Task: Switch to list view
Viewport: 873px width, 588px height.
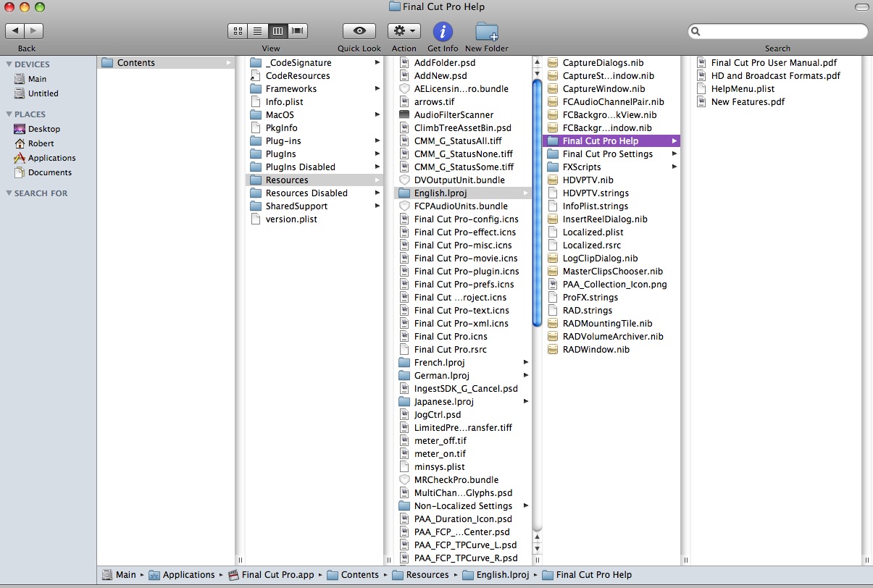Action: tap(257, 31)
